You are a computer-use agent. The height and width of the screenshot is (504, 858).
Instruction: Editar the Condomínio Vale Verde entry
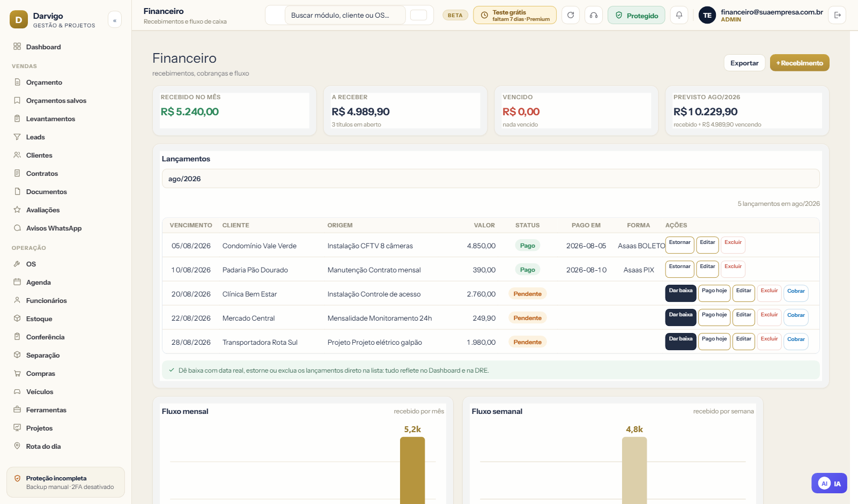pyautogui.click(x=707, y=245)
